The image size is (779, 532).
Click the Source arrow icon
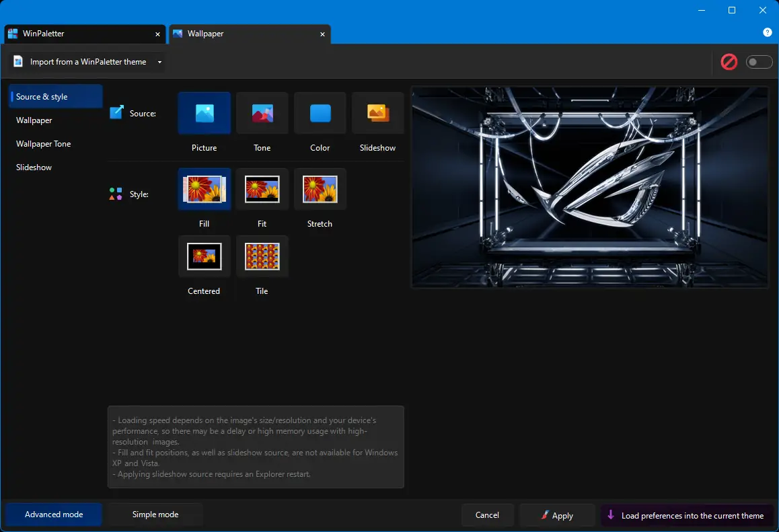point(117,112)
